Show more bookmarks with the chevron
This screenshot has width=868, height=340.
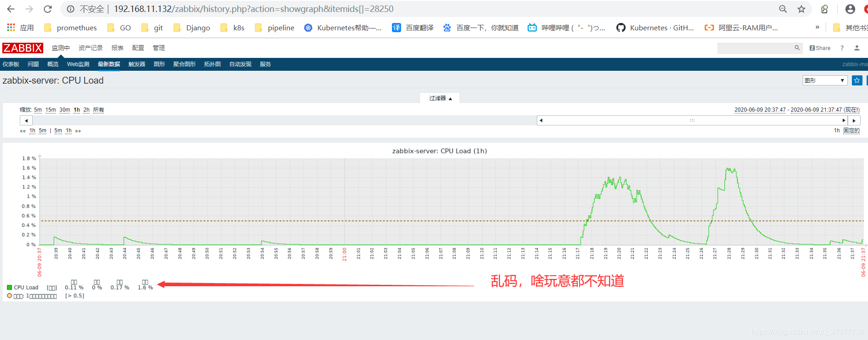(x=817, y=28)
